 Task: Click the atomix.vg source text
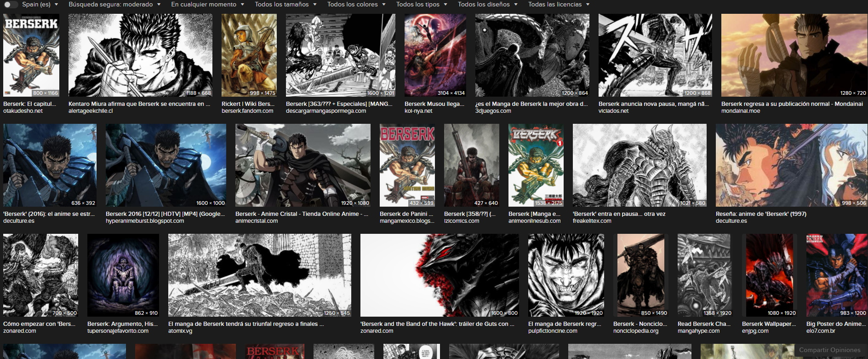[180, 331]
